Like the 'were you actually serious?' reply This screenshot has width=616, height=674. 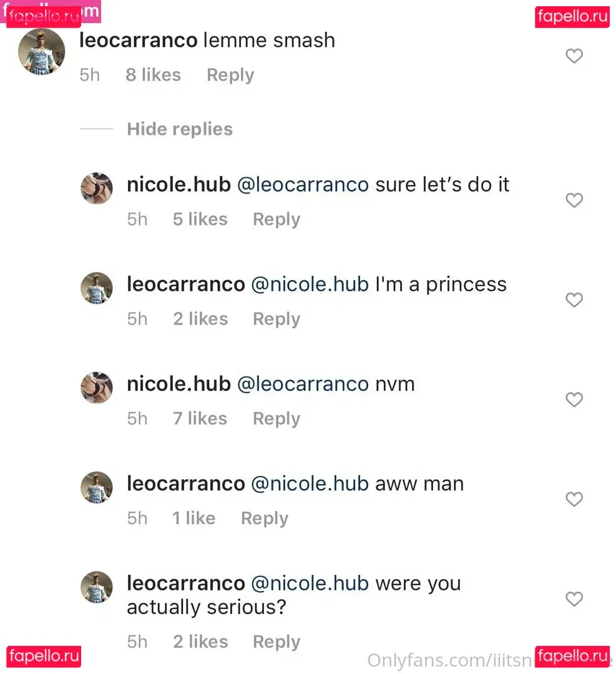[574, 599]
